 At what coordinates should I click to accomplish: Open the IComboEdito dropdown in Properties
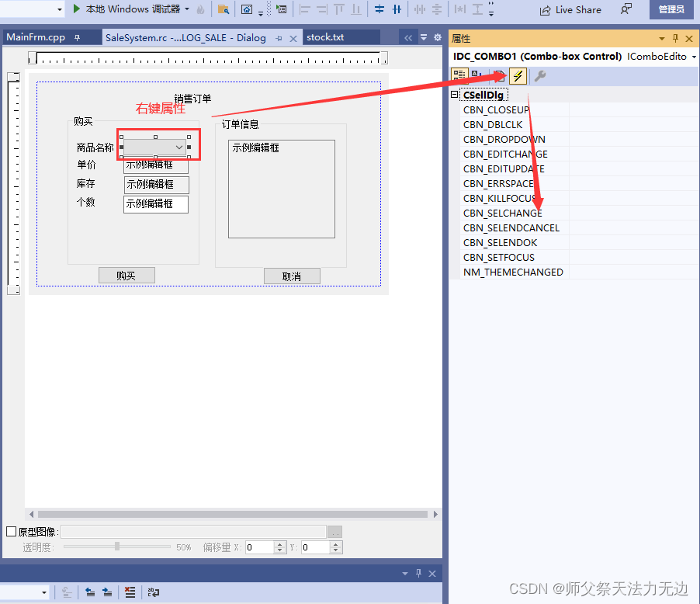pos(695,56)
